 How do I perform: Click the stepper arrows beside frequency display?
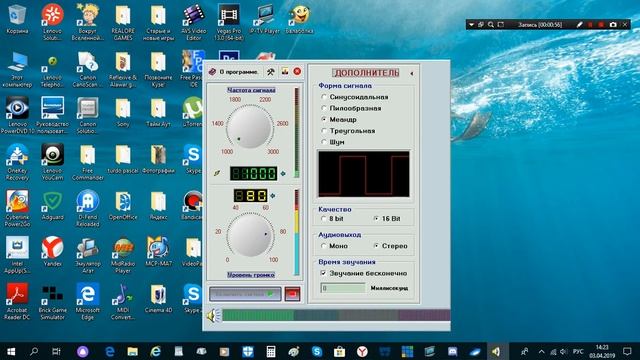[x=283, y=173]
